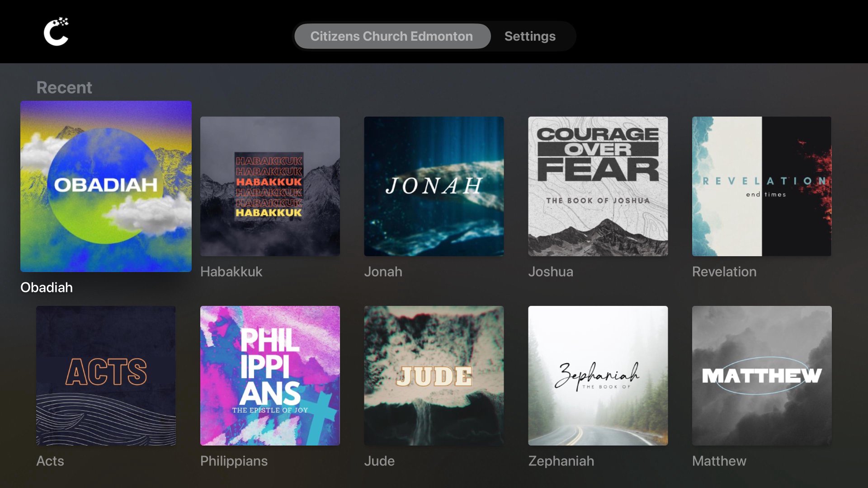Choose the Zephaniah foggy road cover

[x=598, y=375]
